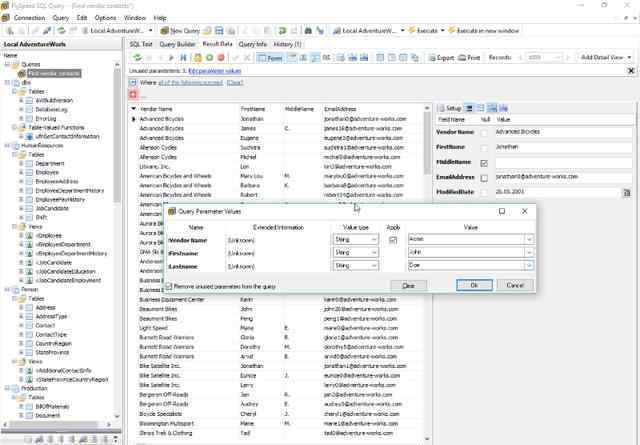Open Value dropdown arrow for Lastname
The height and width of the screenshot is (445, 640).
529,265
